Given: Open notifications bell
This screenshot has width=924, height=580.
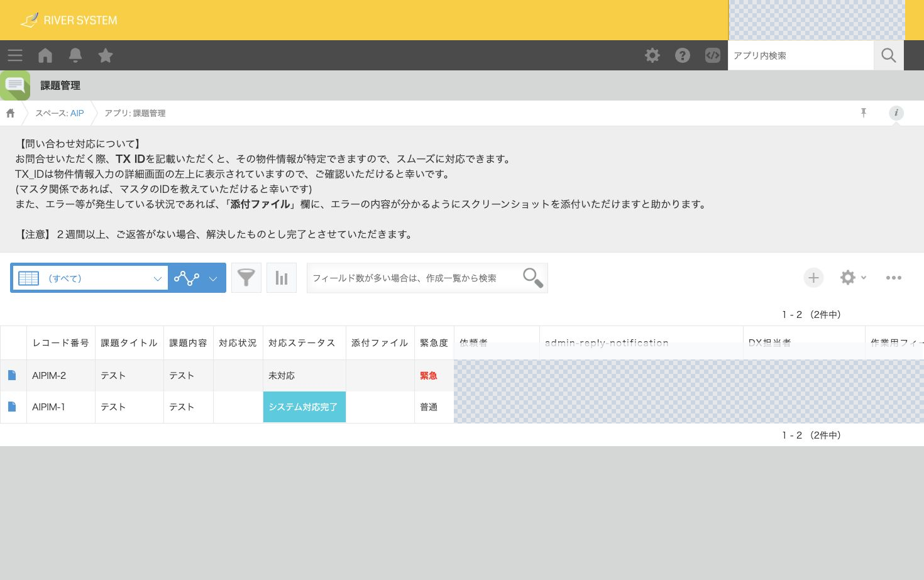Looking at the screenshot, I should click(75, 55).
